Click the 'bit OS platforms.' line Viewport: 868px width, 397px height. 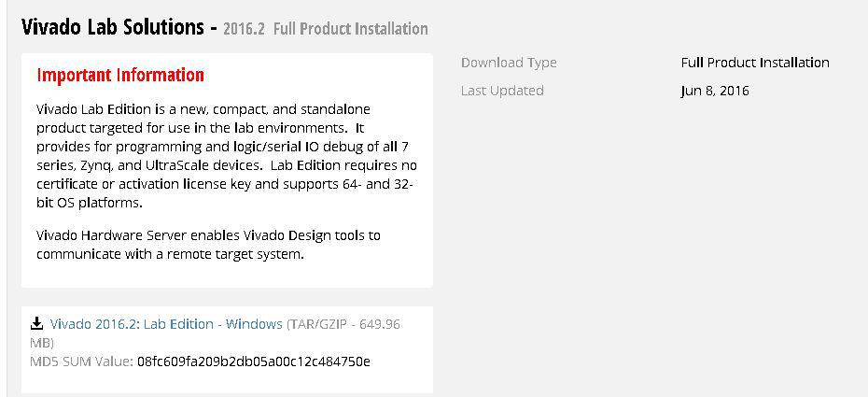pos(89,203)
